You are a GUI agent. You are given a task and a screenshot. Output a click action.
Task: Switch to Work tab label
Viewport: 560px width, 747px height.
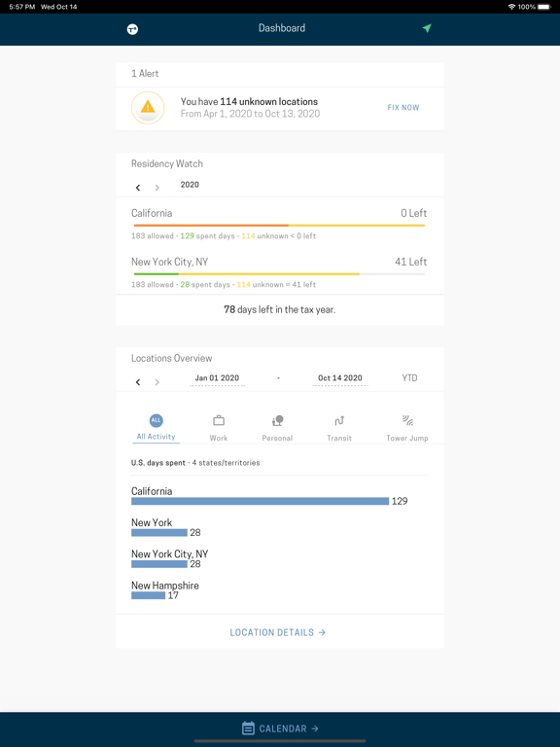tap(219, 438)
